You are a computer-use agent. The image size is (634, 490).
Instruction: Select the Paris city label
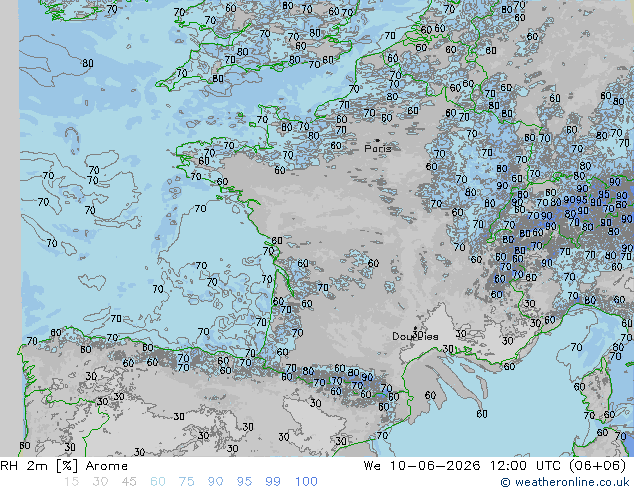click(x=378, y=148)
